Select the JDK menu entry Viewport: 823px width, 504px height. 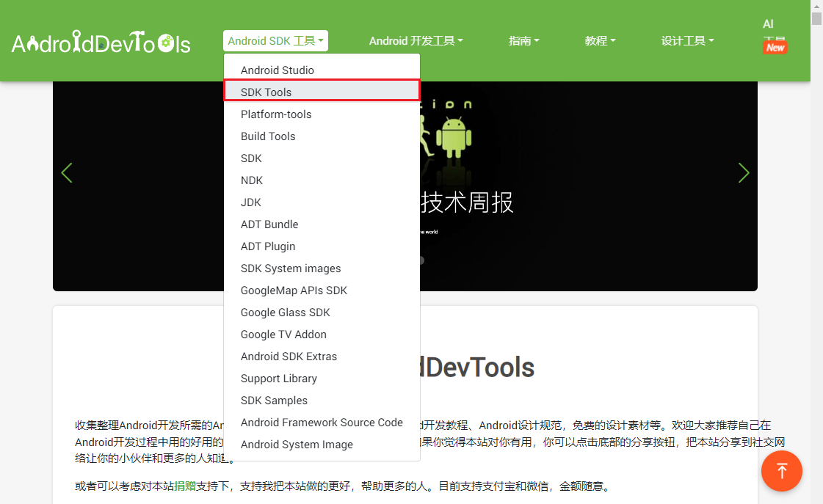click(x=322, y=202)
